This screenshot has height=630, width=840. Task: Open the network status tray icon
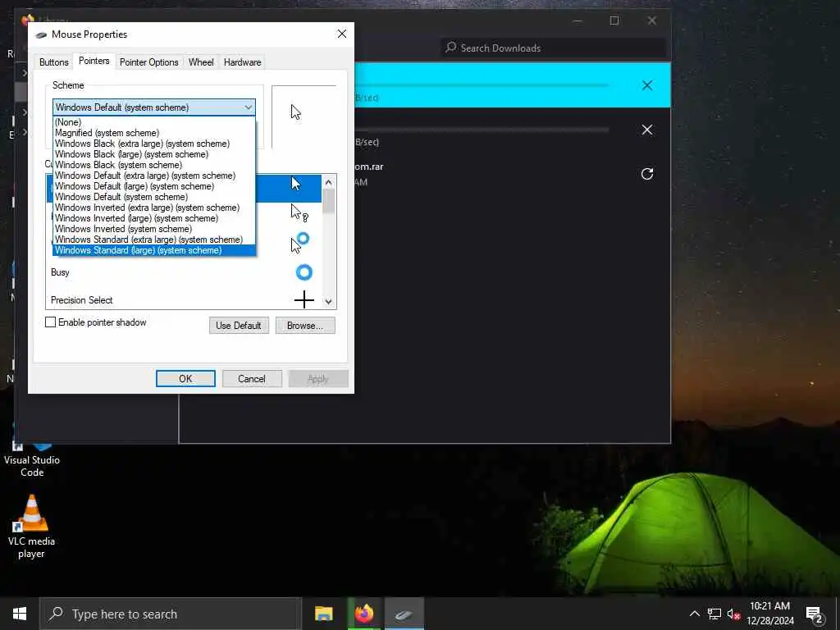tap(714, 614)
